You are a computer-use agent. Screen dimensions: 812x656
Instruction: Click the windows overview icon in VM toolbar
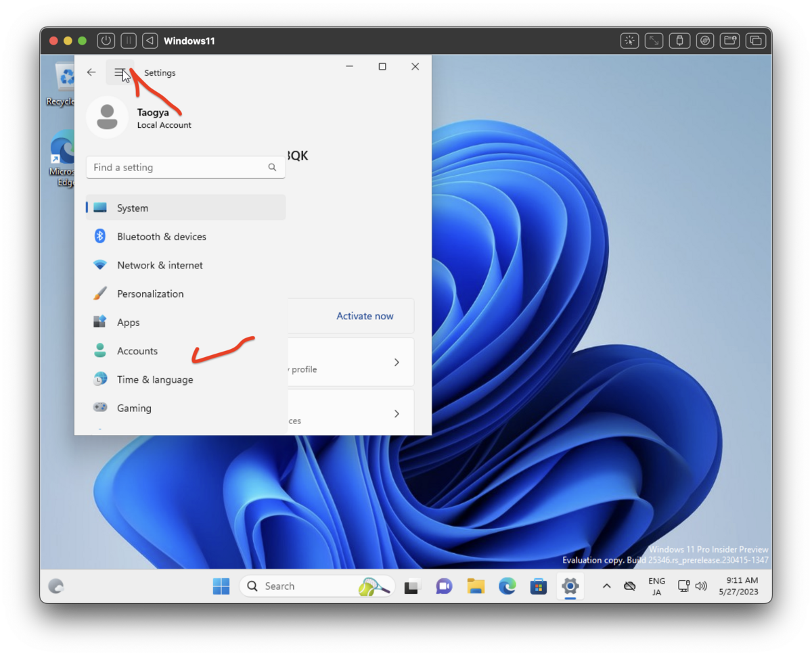coord(755,41)
